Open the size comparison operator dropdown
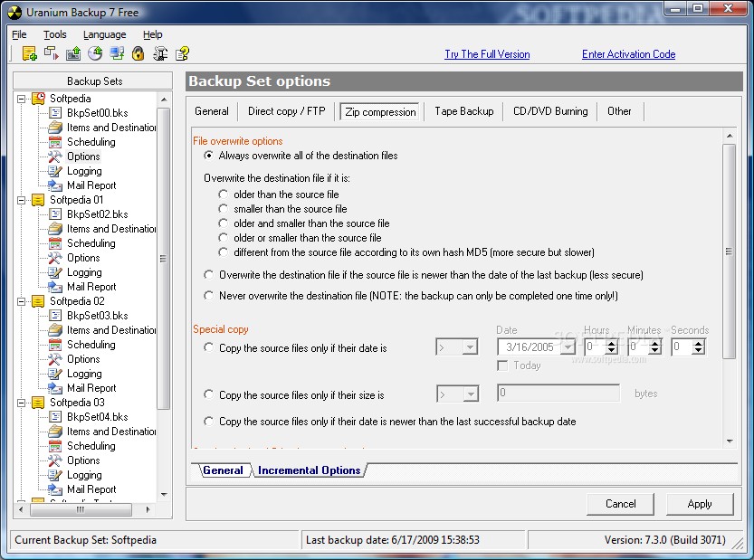This screenshot has height=560, width=754. click(471, 394)
